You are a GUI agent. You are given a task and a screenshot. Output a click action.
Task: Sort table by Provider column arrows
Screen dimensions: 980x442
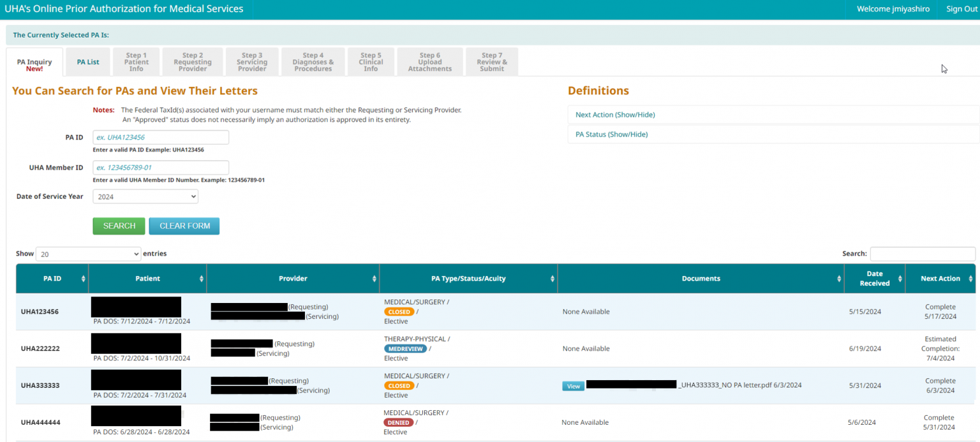375,279
